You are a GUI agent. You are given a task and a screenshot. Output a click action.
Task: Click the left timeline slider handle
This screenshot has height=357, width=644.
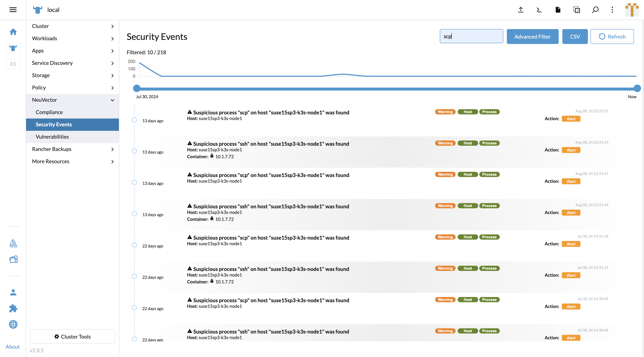point(137,88)
